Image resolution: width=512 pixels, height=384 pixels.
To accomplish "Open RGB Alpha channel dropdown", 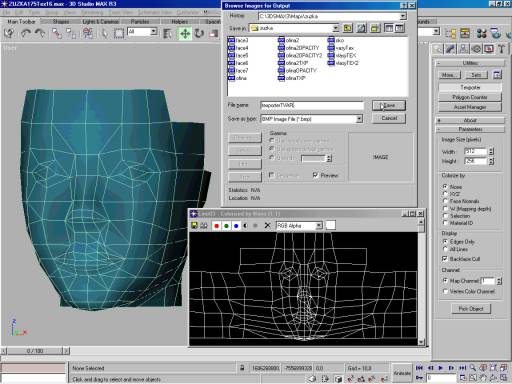I will point(319,226).
